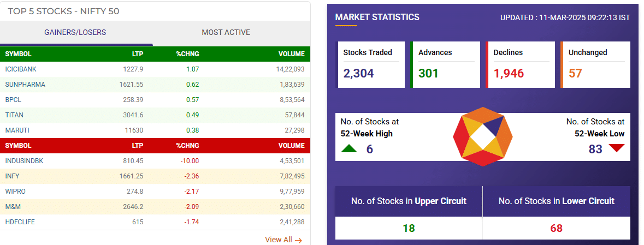This screenshot has width=644, height=245.
Task: Click the View All link
Action: pyautogui.click(x=283, y=240)
